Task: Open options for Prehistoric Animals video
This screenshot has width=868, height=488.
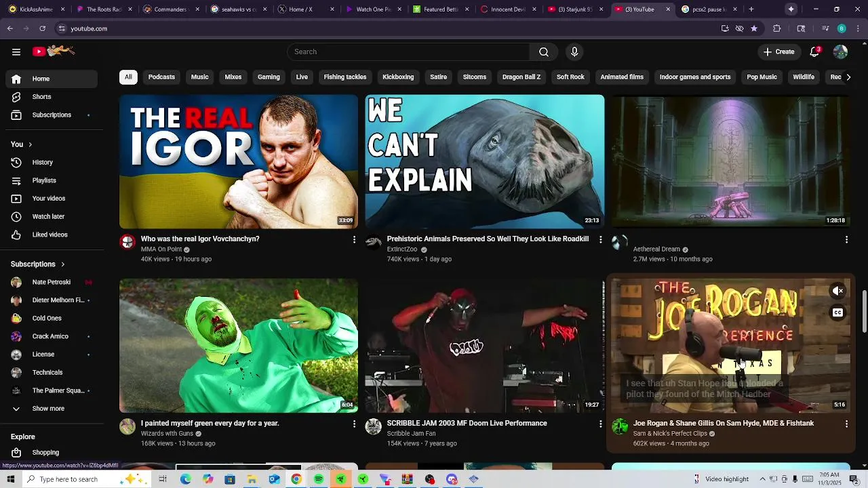Action: 600,239
